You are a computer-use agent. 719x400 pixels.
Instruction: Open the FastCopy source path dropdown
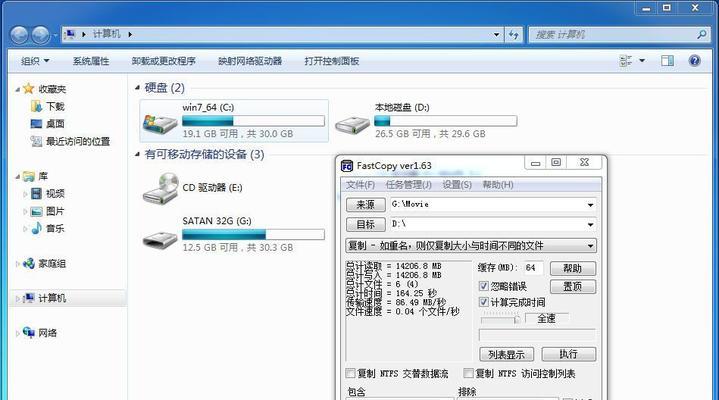(x=591, y=205)
